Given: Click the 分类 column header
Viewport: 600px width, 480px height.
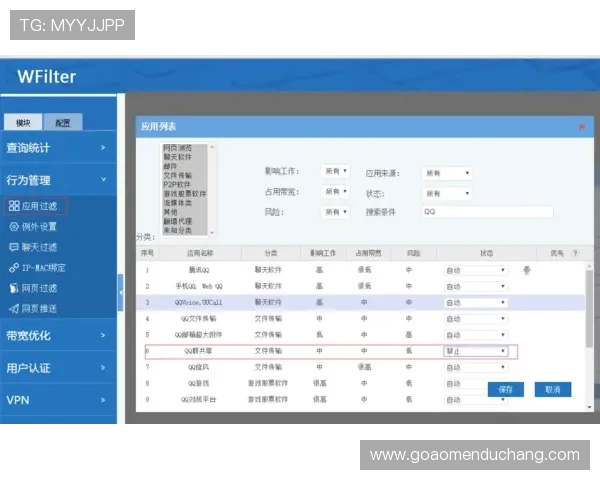Looking at the screenshot, I should click(x=271, y=253).
